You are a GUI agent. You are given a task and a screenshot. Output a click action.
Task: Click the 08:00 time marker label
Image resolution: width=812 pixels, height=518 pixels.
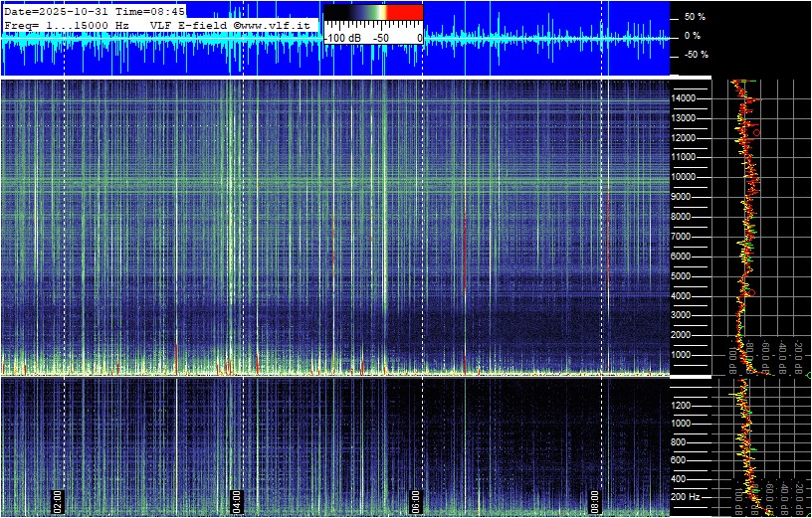click(594, 500)
